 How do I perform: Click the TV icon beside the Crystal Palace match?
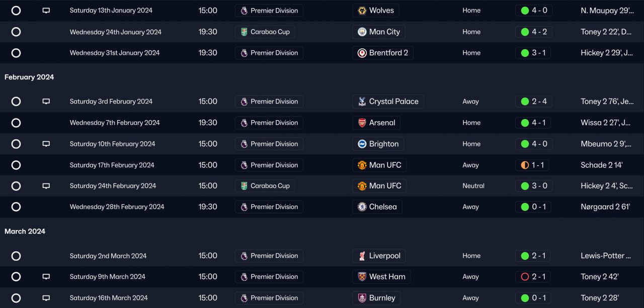[x=46, y=101]
